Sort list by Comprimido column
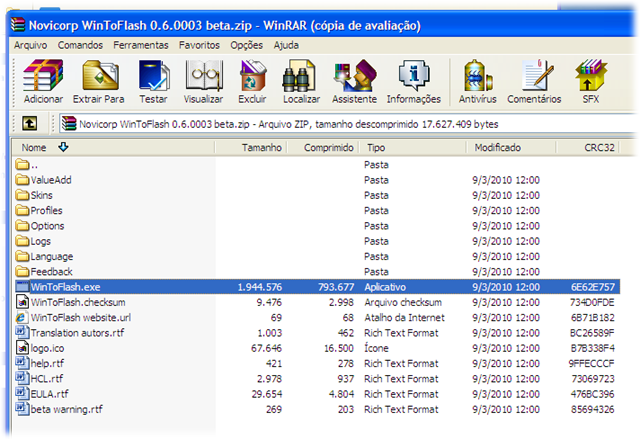The width and height of the screenshot is (640, 439). point(323,147)
